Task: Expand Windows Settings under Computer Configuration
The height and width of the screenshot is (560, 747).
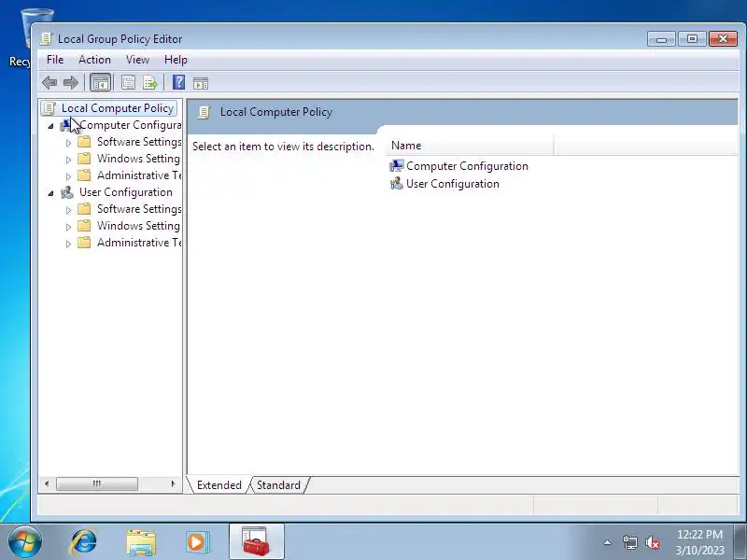Action: coord(68,160)
